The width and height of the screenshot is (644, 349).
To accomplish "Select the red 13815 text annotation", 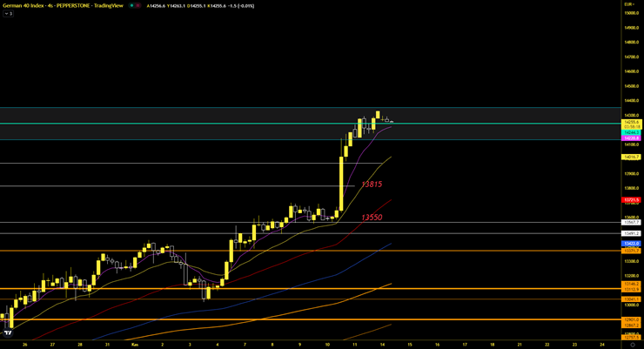I will pos(372,185).
